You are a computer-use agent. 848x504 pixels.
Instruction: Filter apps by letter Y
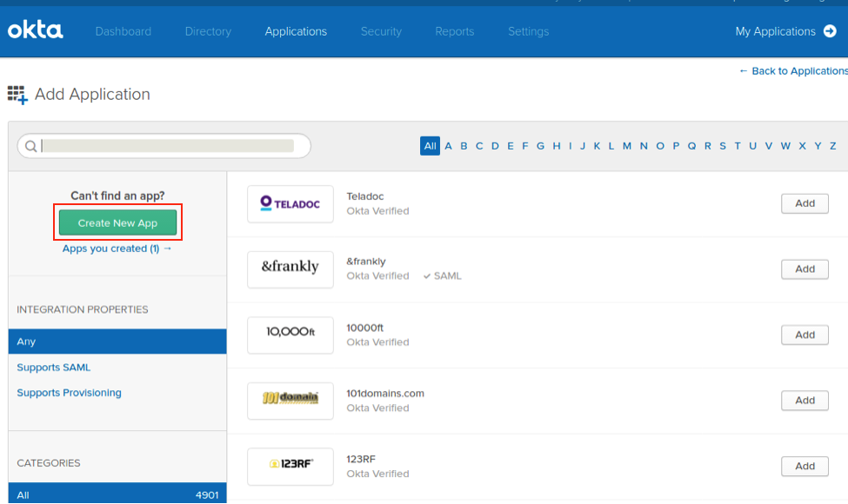point(818,146)
